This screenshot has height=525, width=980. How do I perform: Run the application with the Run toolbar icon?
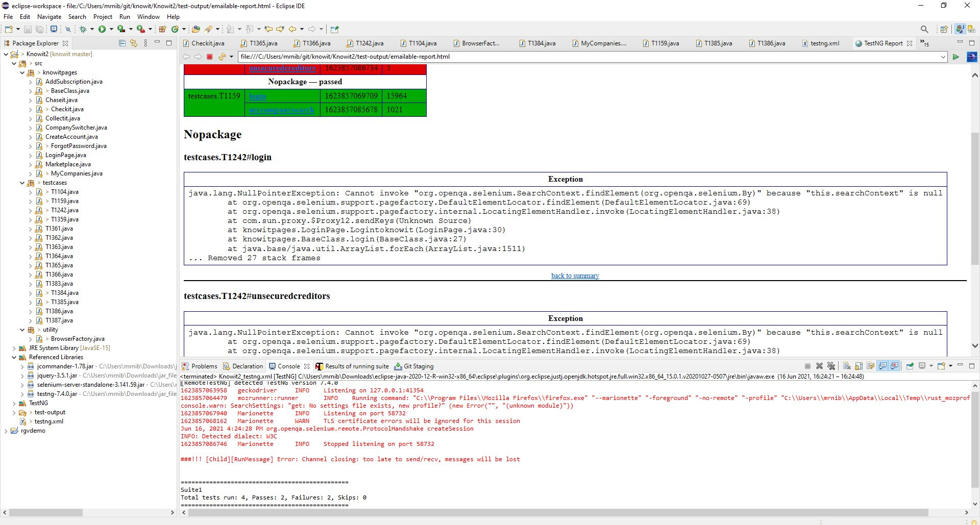click(x=103, y=29)
